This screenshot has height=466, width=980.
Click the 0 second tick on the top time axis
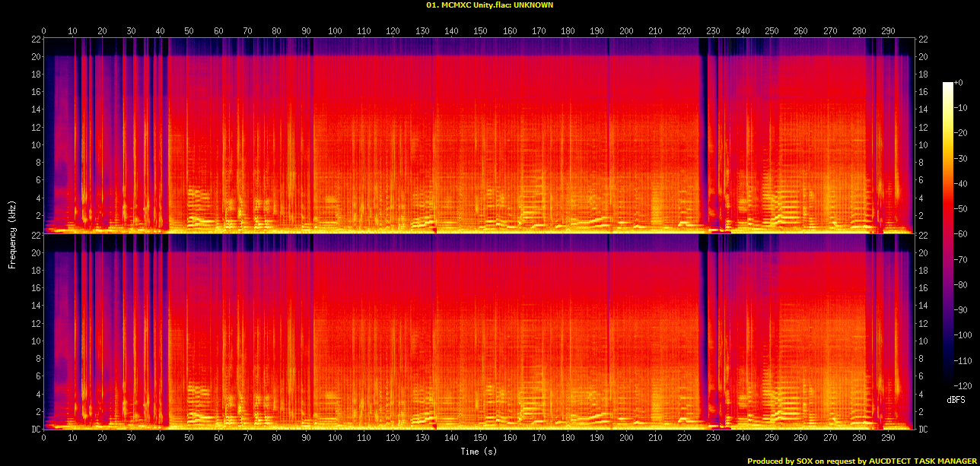tap(44, 31)
